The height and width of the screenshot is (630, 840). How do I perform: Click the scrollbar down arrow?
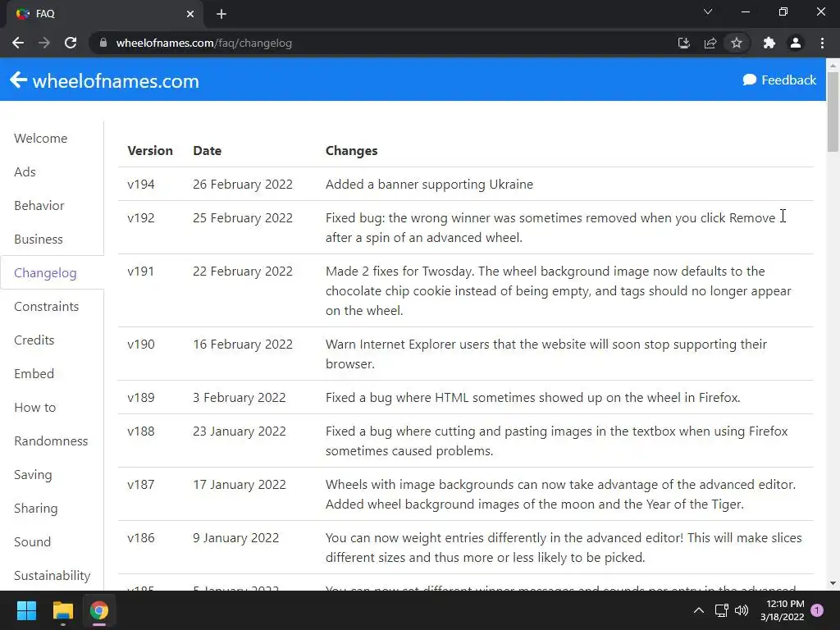point(833,583)
